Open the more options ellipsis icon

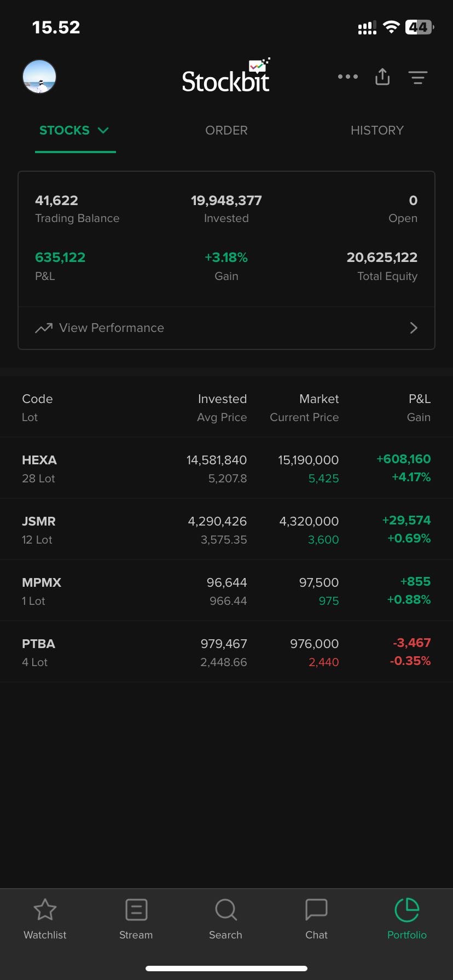point(347,77)
